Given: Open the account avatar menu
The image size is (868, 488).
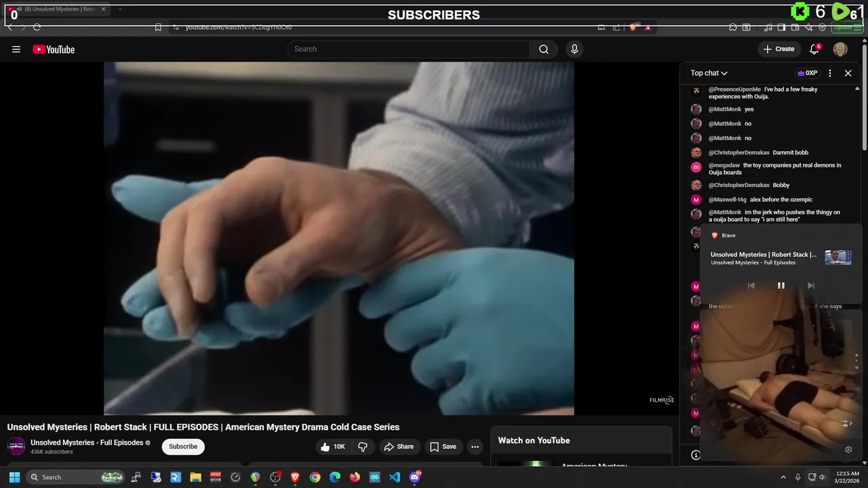Looking at the screenshot, I should (x=840, y=49).
